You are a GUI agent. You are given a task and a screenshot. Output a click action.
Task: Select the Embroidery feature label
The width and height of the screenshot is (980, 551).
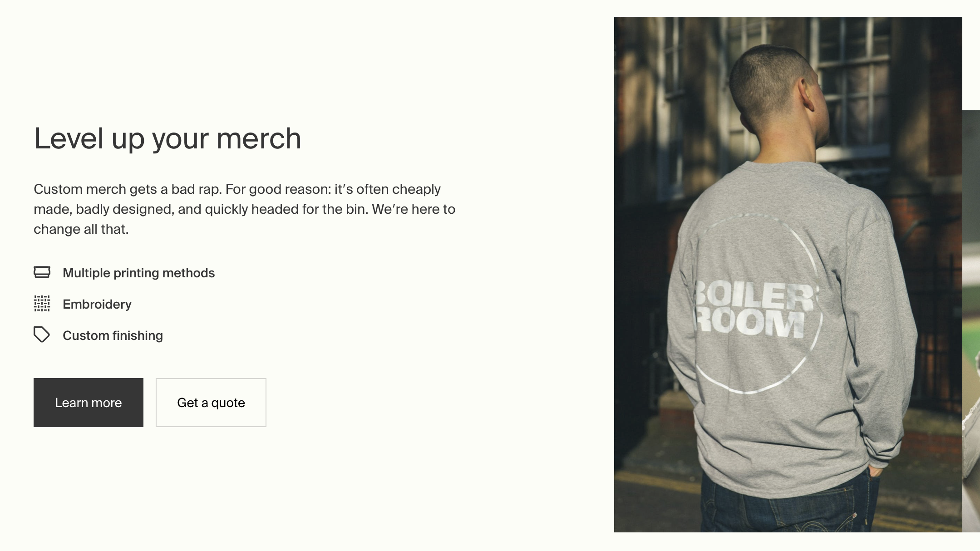tap(97, 304)
